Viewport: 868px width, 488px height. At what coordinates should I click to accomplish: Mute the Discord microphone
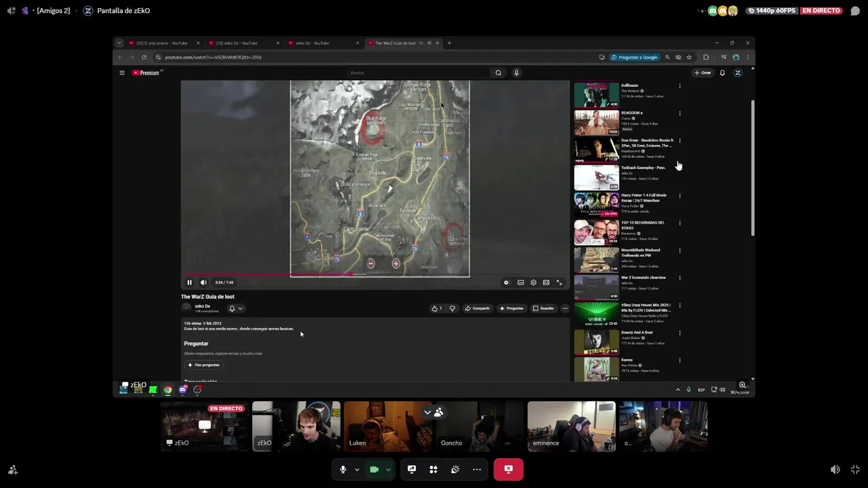click(x=343, y=469)
